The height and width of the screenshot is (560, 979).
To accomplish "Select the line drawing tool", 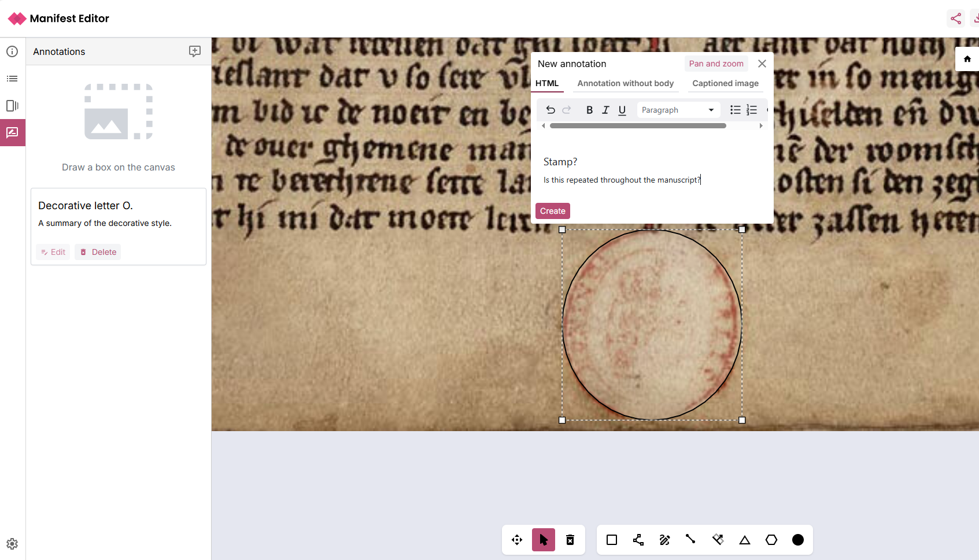I will point(690,540).
